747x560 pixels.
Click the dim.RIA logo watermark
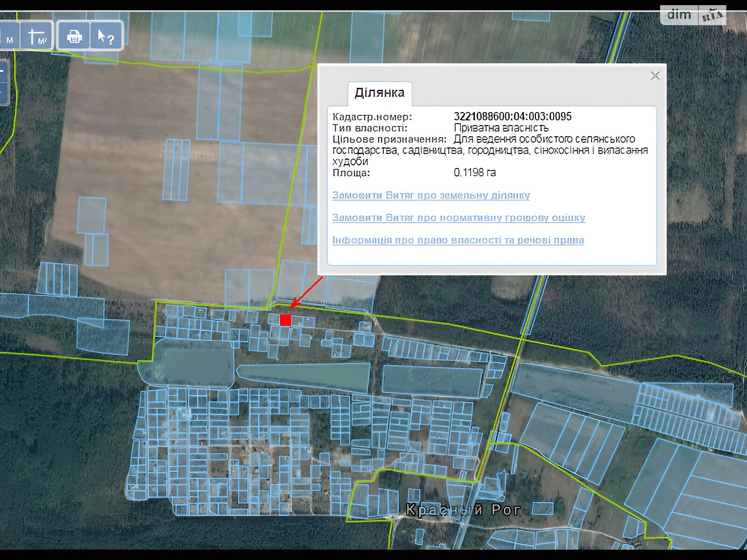pos(693,15)
